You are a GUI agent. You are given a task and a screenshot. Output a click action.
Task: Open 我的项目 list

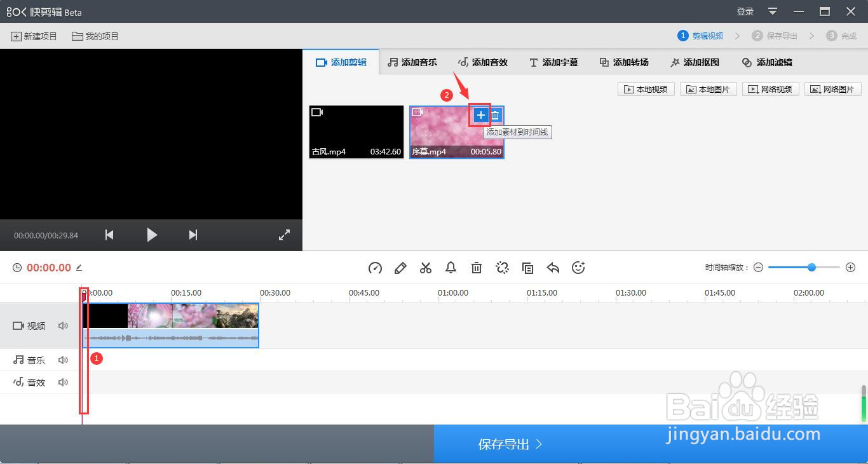tap(95, 36)
